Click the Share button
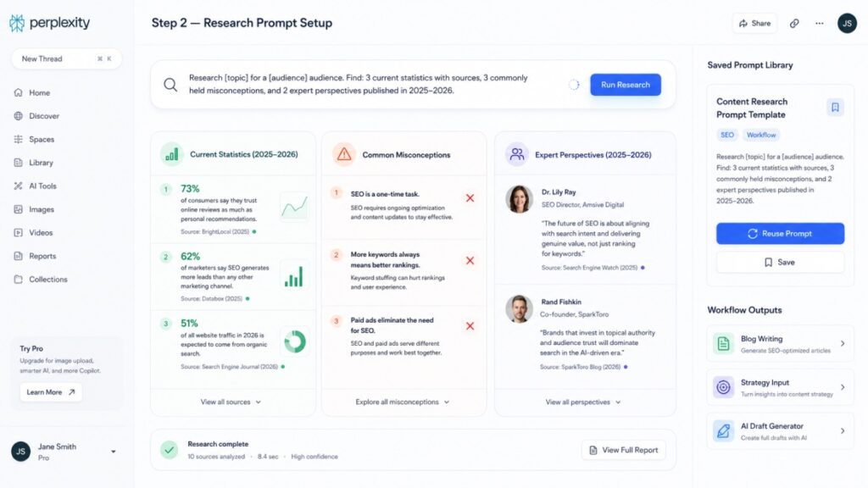The image size is (868, 488). click(x=754, y=23)
